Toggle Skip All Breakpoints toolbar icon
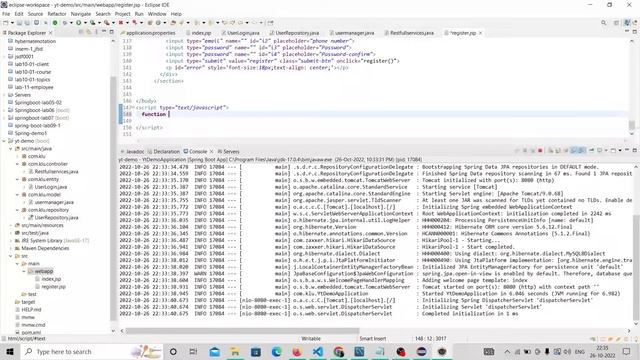This screenshot has width=640, height=360. click(45, 23)
